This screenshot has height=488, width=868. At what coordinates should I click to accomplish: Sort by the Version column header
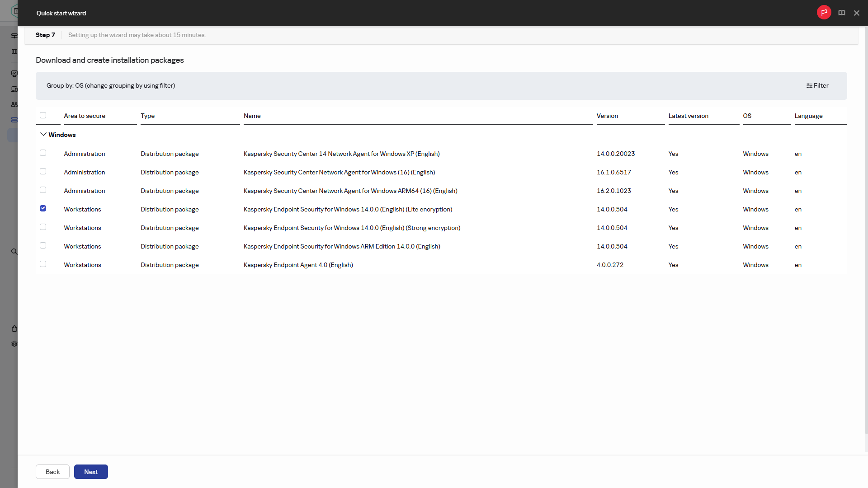tap(607, 116)
